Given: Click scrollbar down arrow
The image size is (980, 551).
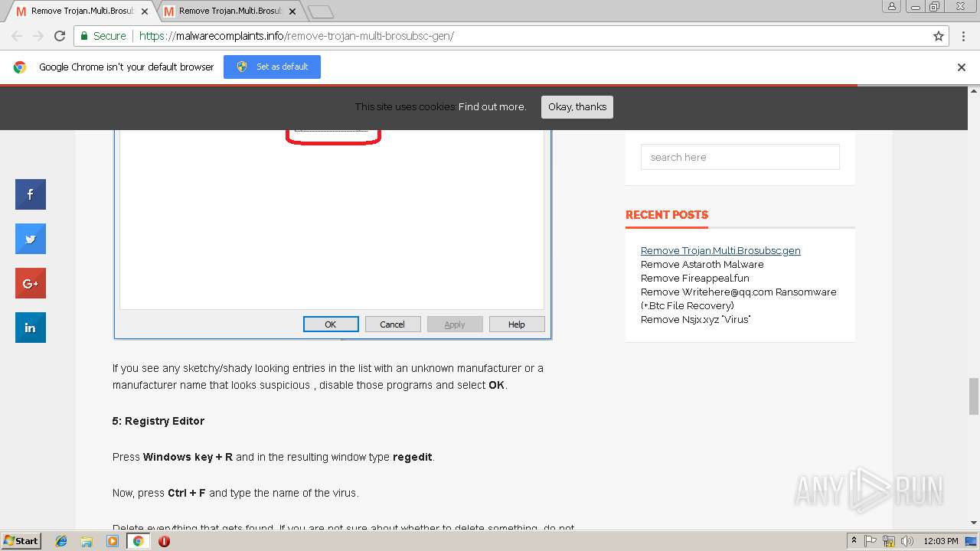Looking at the screenshot, I should point(974,523).
